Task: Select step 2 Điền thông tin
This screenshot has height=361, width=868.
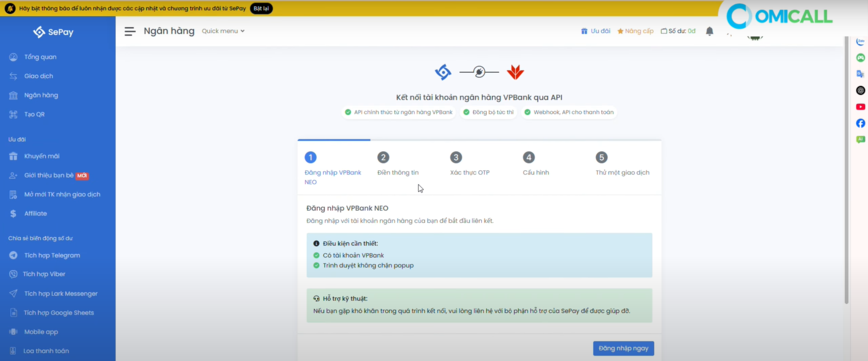Action: click(x=398, y=164)
